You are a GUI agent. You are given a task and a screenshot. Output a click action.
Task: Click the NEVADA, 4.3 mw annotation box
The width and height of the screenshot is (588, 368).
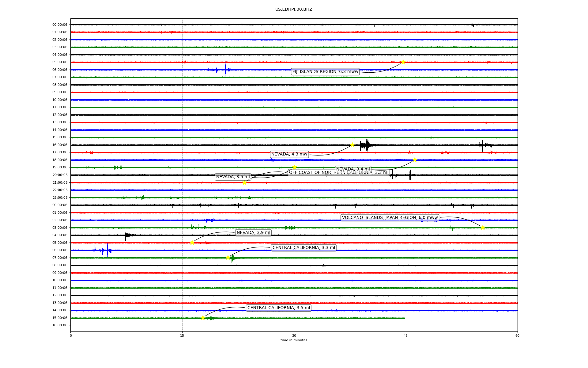[x=289, y=154]
